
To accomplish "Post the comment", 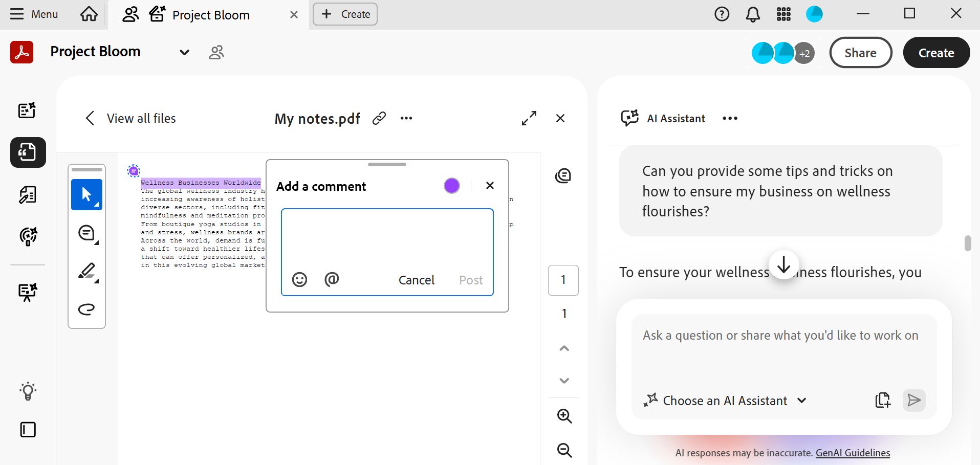I will (471, 280).
